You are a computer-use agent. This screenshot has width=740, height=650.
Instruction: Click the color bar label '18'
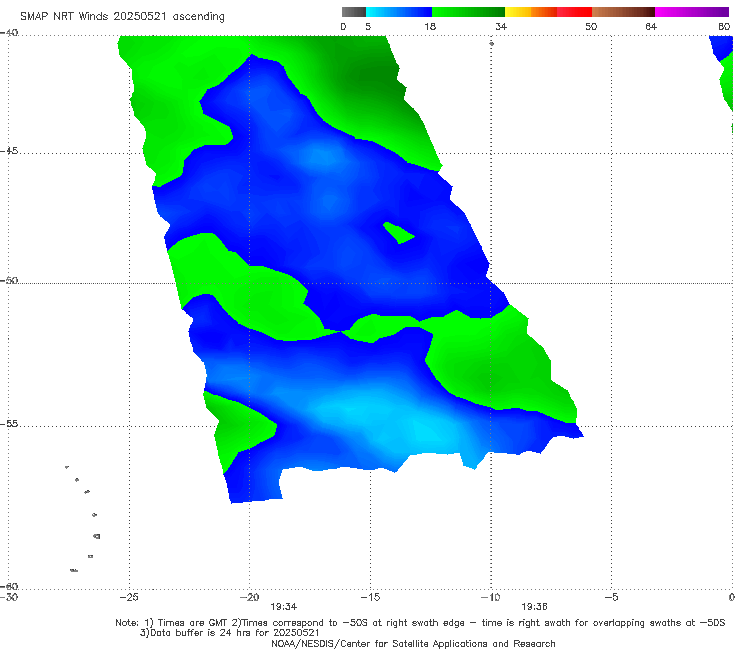point(430,27)
